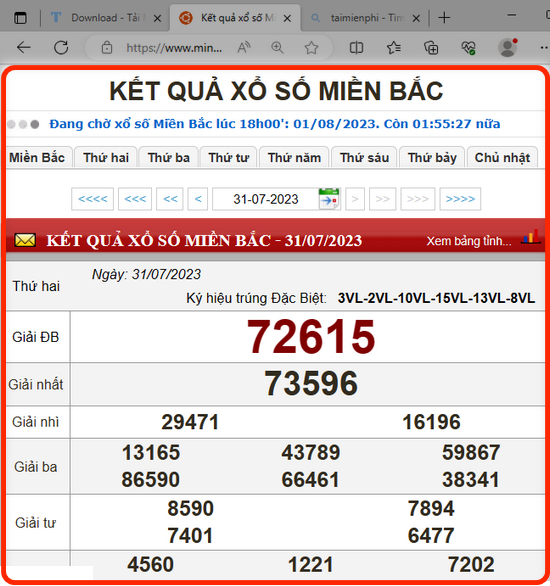Select the Thứ bảy tab

point(432,157)
